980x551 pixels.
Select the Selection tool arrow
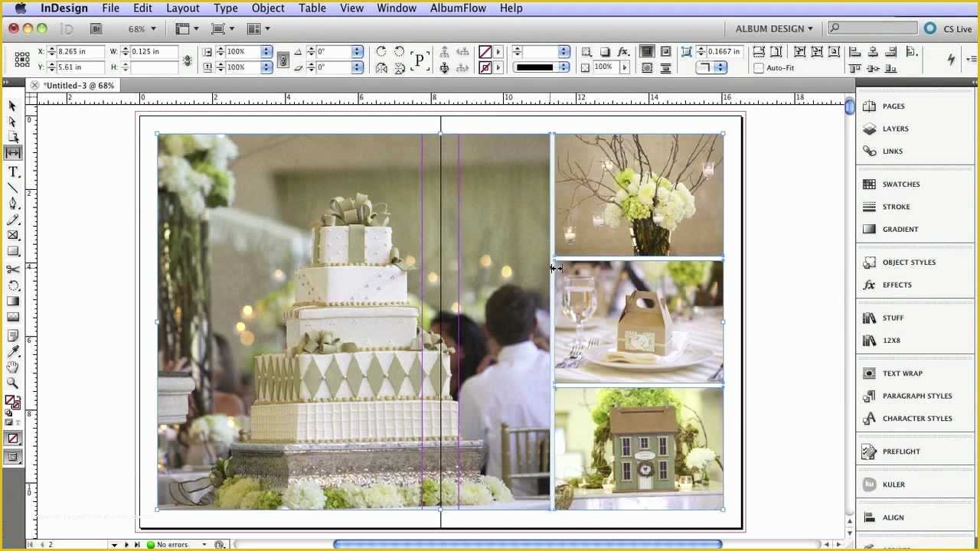(13, 106)
